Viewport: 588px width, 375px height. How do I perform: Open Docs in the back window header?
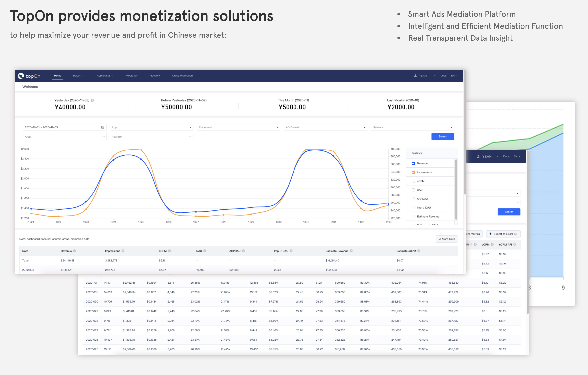point(506,156)
